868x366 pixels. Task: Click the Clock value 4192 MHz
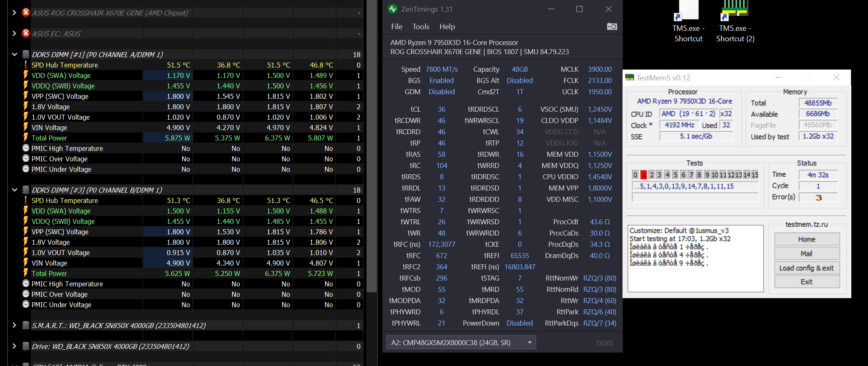679,125
